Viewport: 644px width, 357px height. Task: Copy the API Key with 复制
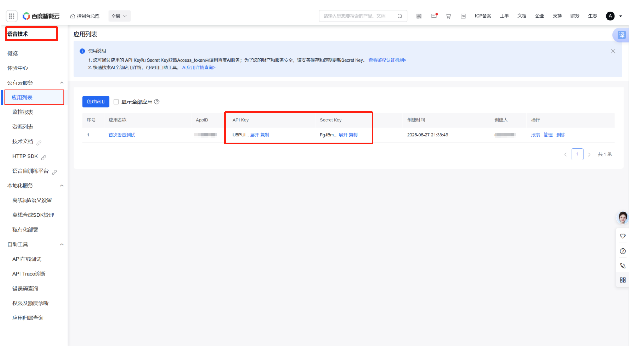265,135
